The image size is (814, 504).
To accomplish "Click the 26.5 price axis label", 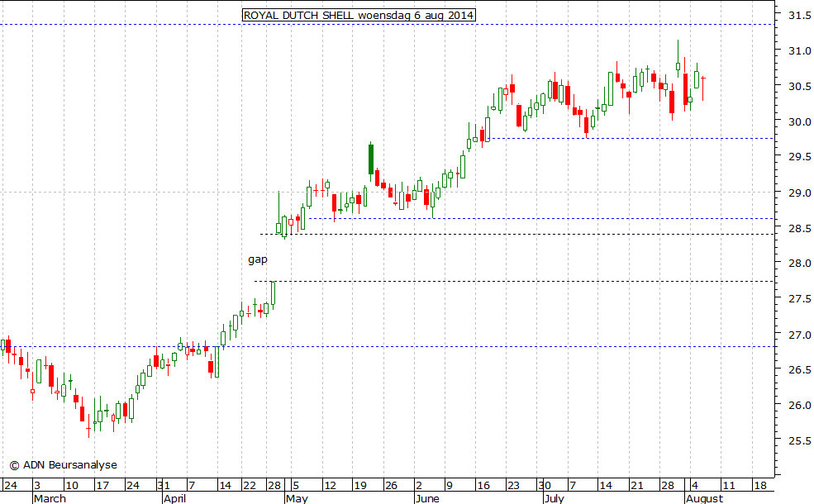I will pos(799,370).
